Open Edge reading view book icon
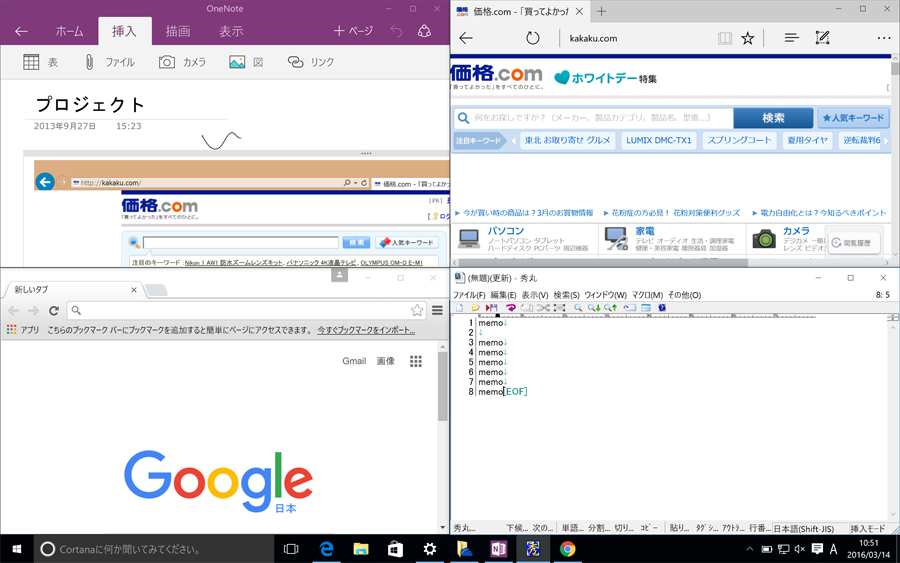900x563 pixels. [724, 38]
